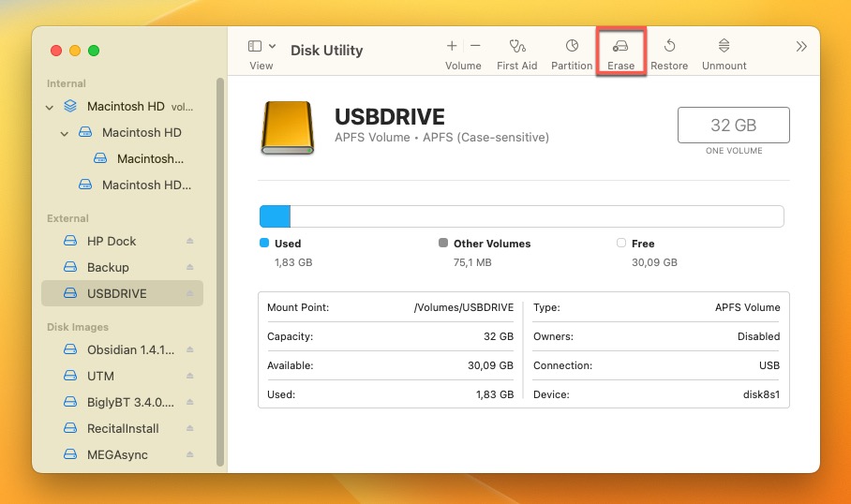The height and width of the screenshot is (504, 851).
Task: Click the yellow USB drive icon
Action: pyautogui.click(x=288, y=128)
